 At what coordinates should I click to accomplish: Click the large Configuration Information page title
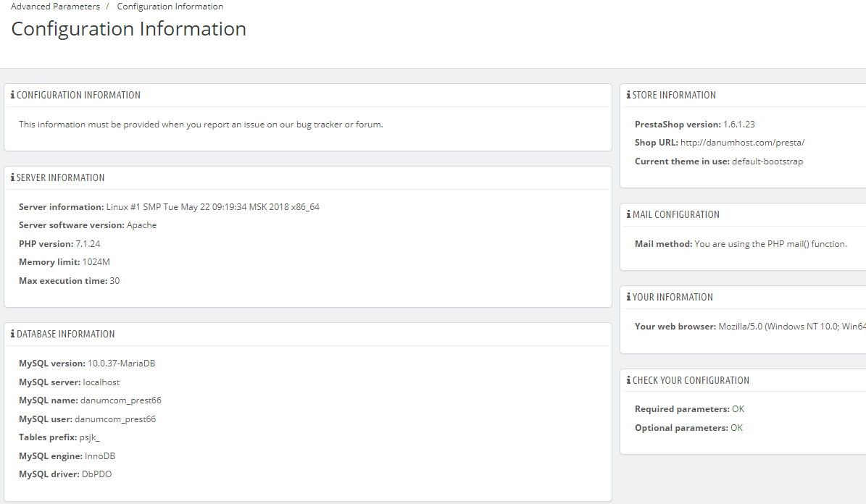click(x=128, y=29)
